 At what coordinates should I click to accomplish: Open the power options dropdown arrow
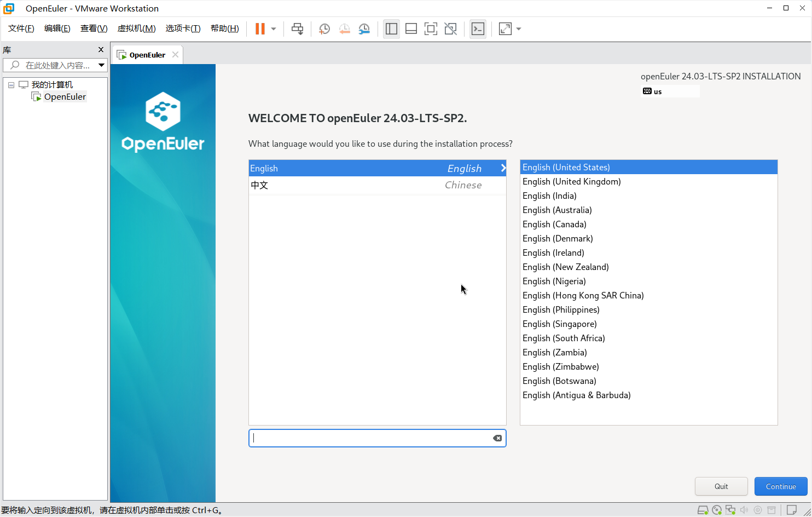click(x=274, y=29)
